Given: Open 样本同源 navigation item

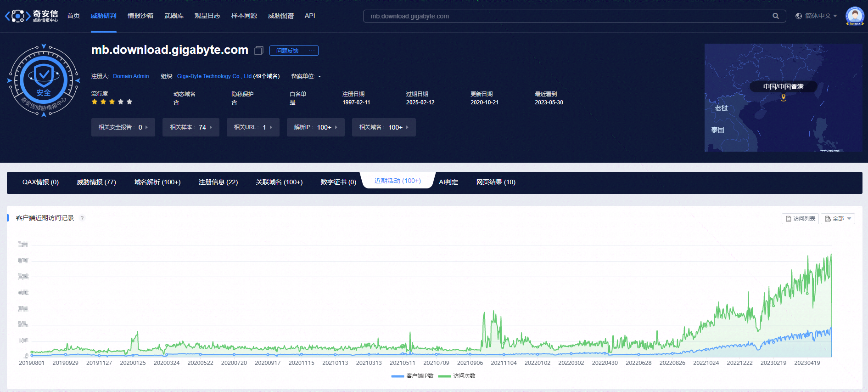Looking at the screenshot, I should (244, 16).
